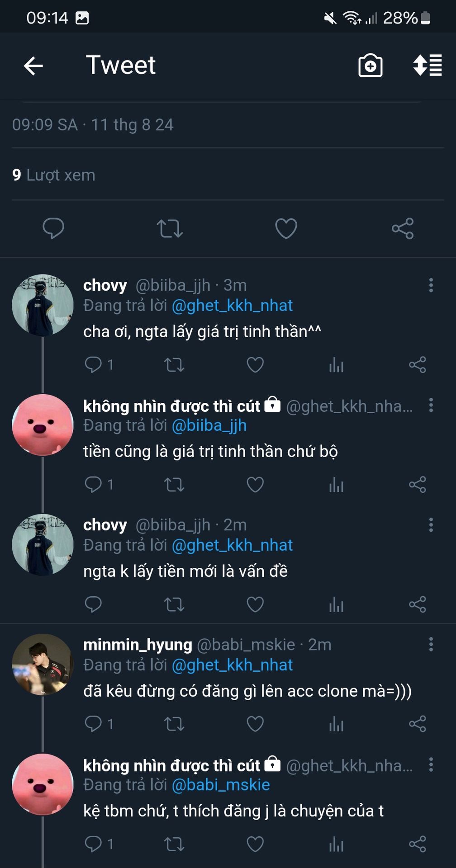This screenshot has width=456, height=868.
Task: Like chovy's reply about giá trị tinh thần
Action: [x=255, y=365]
